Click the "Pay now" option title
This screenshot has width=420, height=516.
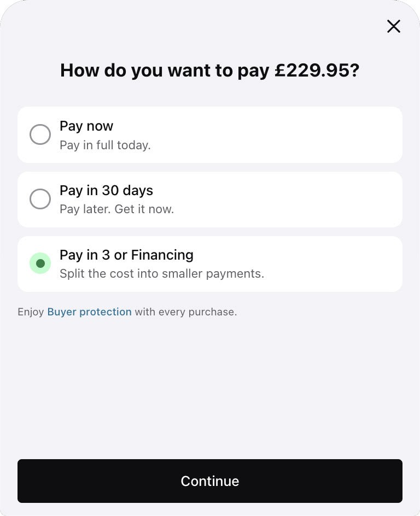click(86, 126)
